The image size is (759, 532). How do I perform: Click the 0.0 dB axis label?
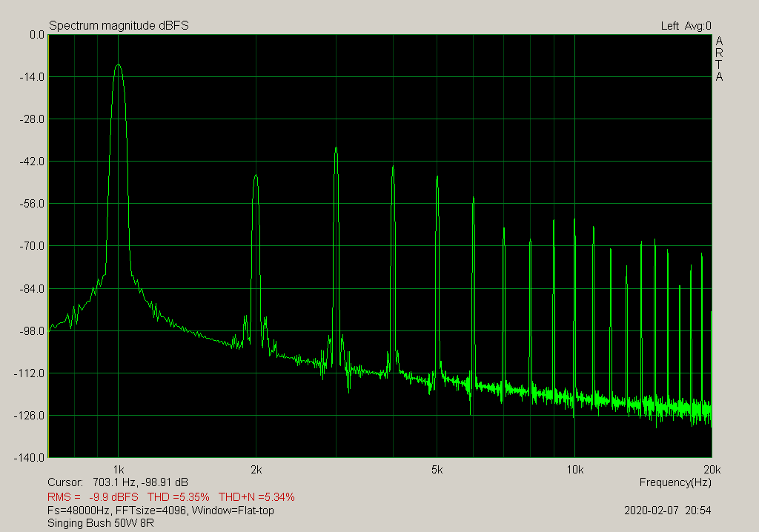(x=37, y=35)
